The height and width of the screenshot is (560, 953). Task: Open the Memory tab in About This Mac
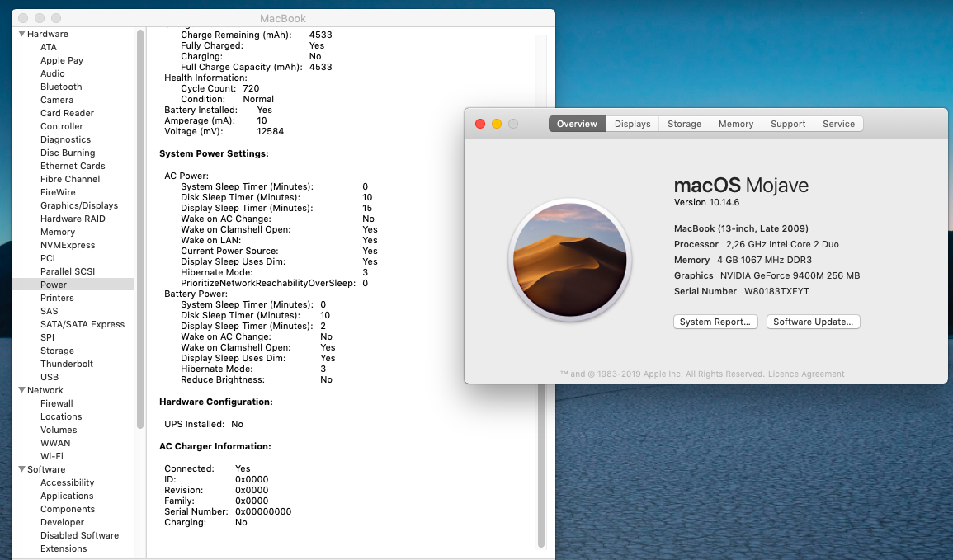click(735, 124)
